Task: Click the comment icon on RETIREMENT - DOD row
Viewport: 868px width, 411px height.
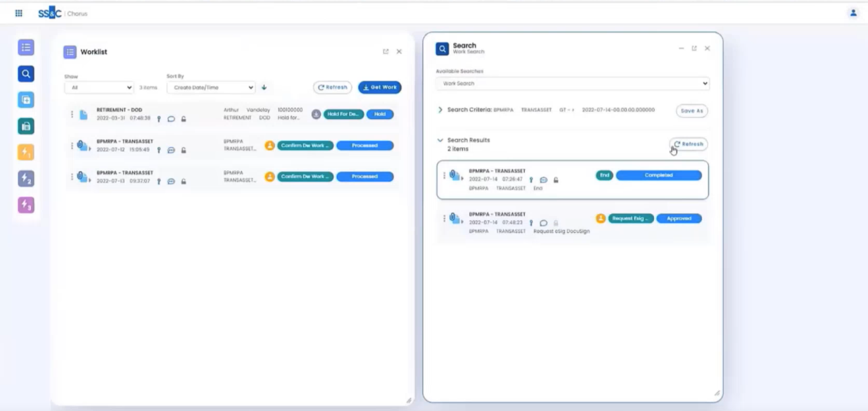Action: (171, 119)
